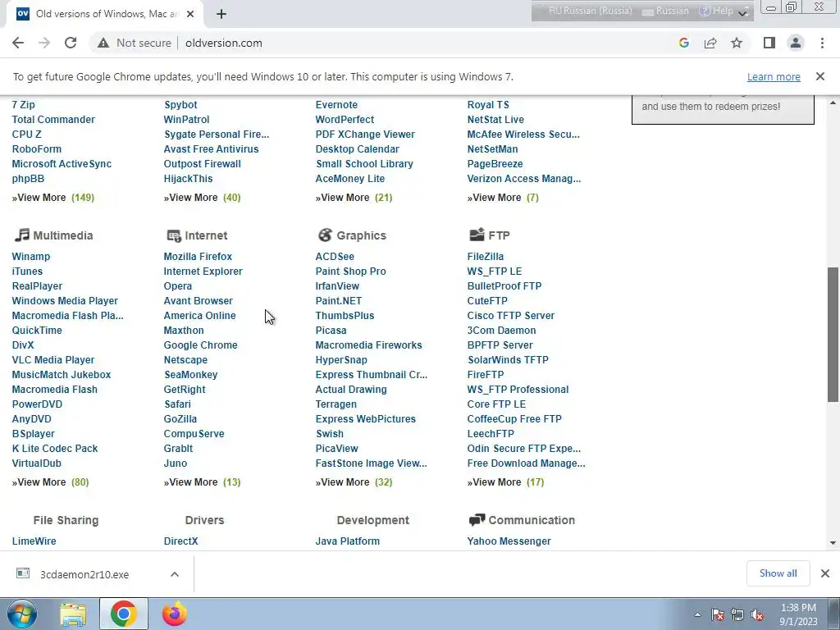The width and height of the screenshot is (840, 630).
Task: Click the Communication category chat icon
Action: coord(477,519)
